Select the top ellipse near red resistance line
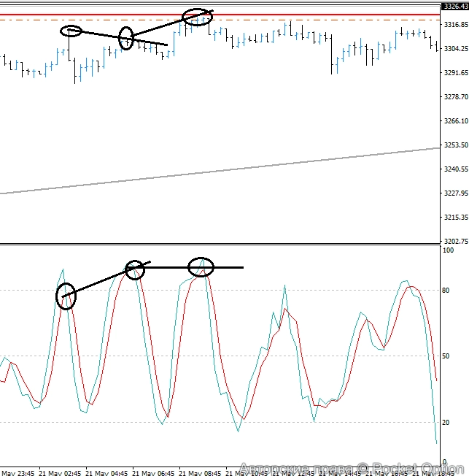The height and width of the screenshot is (476, 469). coord(196,18)
